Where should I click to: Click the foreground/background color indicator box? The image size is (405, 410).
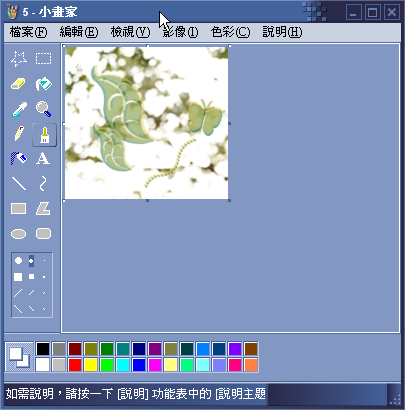[19, 357]
